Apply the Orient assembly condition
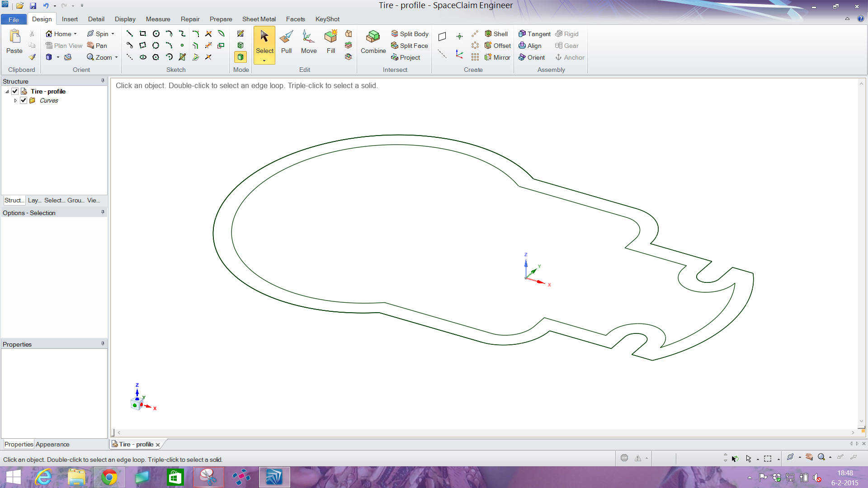 tap(532, 57)
